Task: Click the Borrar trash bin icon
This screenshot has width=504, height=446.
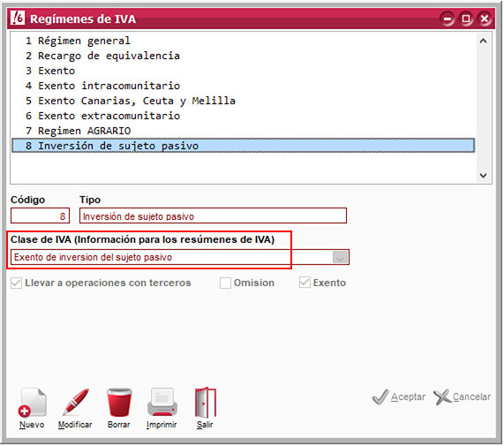Action: [119, 402]
